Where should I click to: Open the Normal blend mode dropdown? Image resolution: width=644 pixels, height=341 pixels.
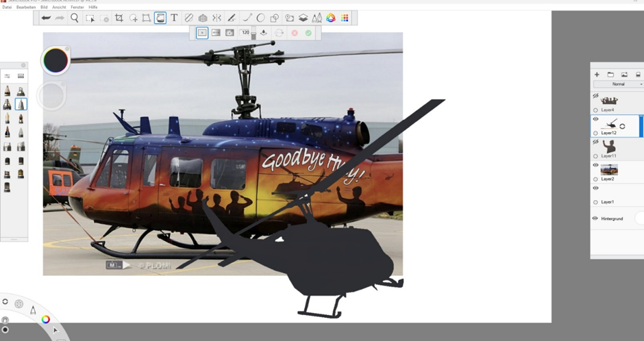619,84
